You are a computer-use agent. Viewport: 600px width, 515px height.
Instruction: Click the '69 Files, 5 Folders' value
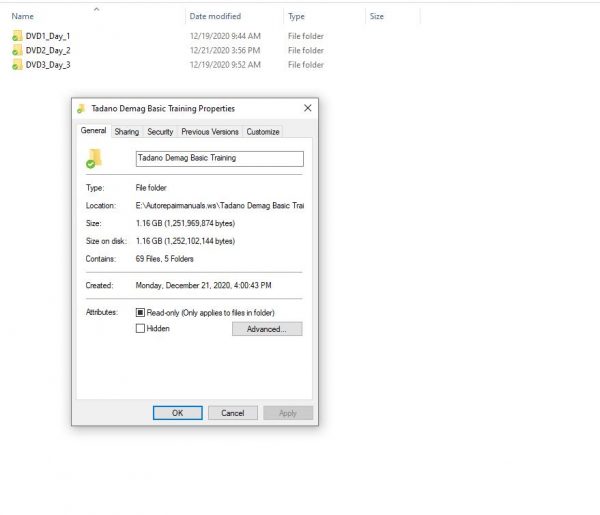[165, 259]
